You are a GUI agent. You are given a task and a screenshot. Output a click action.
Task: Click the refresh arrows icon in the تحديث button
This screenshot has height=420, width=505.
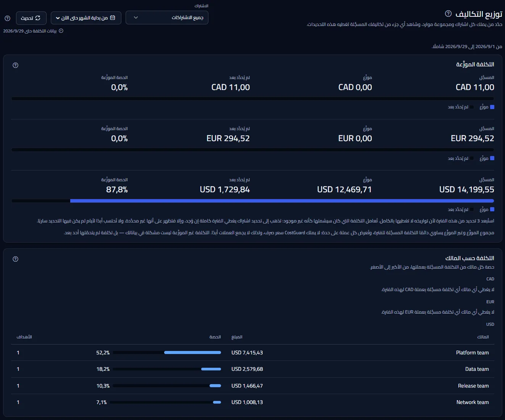[x=38, y=18]
